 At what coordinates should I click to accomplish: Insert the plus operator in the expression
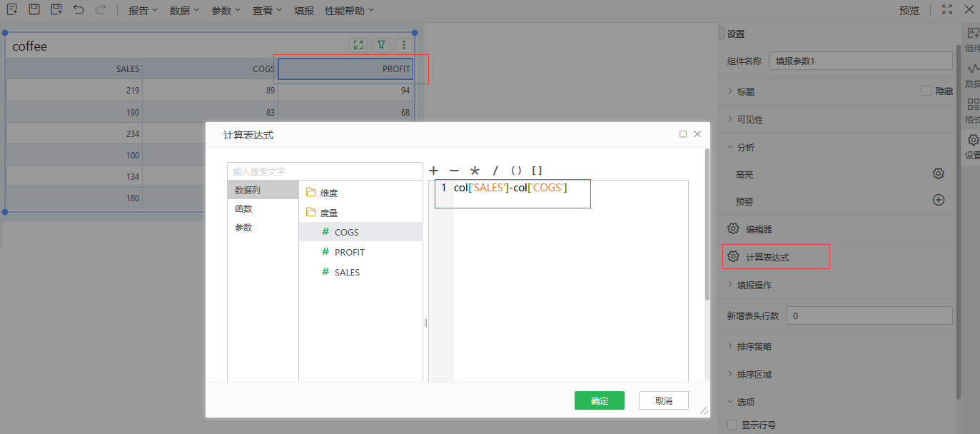(x=433, y=171)
